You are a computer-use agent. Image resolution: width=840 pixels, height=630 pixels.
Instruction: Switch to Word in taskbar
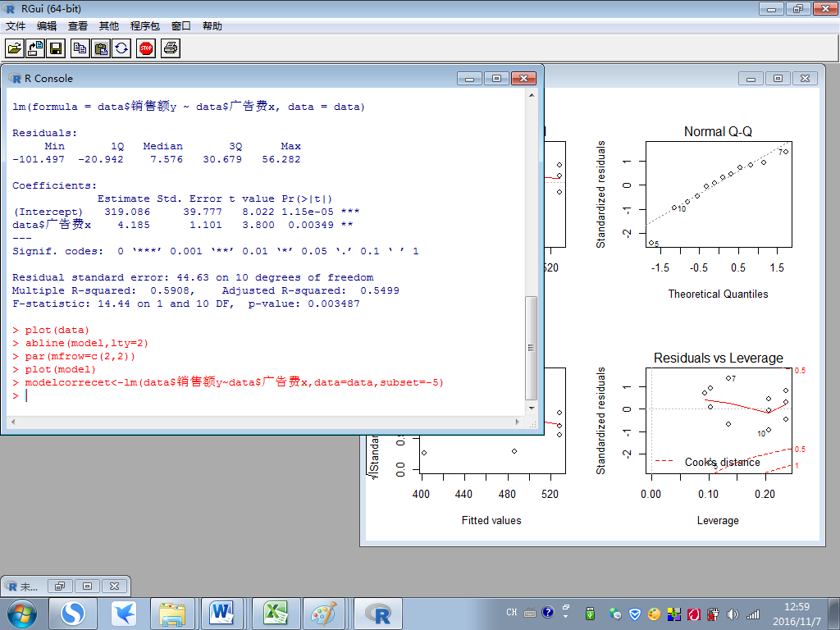(221, 614)
